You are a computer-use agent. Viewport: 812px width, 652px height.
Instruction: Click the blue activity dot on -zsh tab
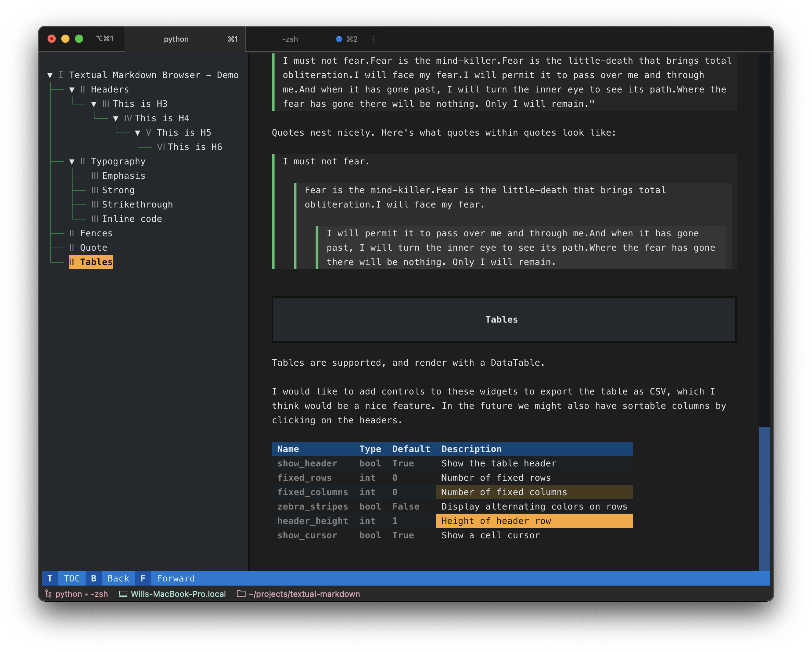click(339, 39)
